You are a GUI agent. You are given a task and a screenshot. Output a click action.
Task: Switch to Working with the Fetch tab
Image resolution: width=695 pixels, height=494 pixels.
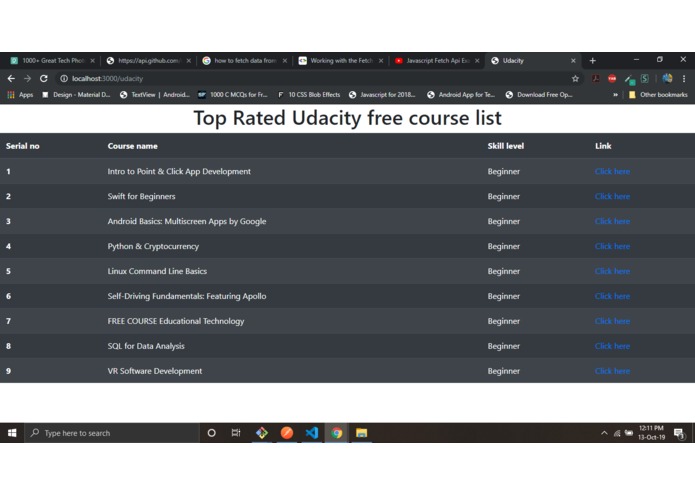[341, 61]
